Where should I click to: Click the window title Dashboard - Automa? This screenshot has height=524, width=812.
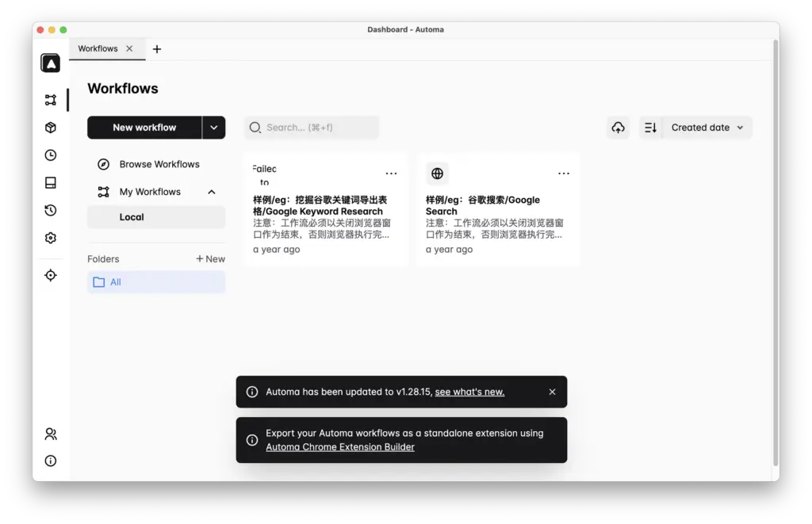point(405,29)
